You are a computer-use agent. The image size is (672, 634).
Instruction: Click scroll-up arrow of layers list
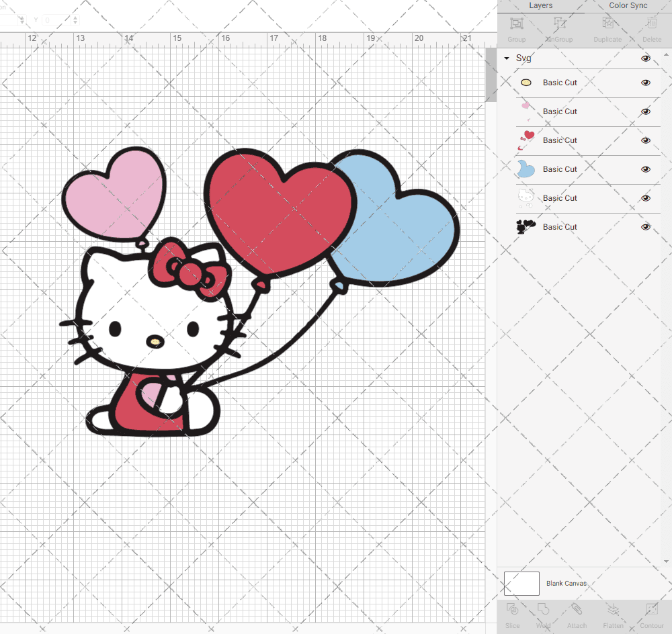tap(665, 55)
